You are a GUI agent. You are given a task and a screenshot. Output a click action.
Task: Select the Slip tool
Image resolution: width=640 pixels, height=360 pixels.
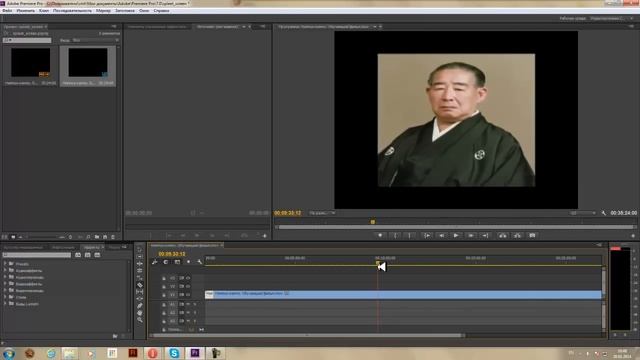pos(140,292)
